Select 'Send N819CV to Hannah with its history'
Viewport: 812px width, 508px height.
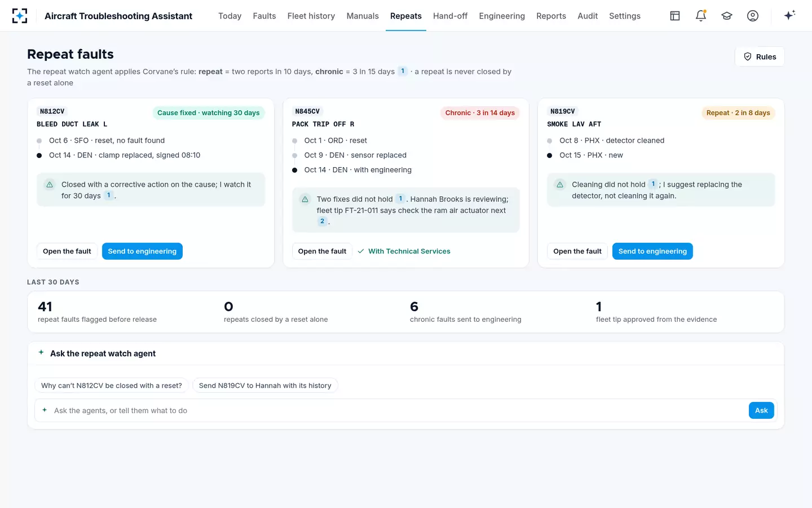265,386
